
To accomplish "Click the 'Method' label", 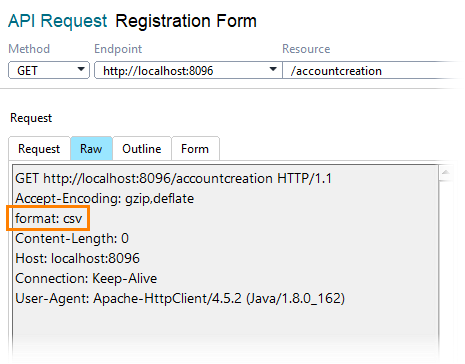I will click(29, 49).
